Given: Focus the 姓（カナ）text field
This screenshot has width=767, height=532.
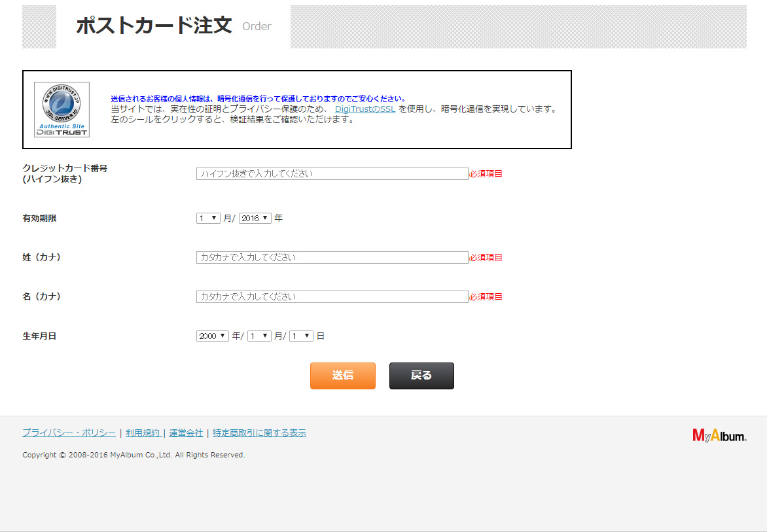Looking at the screenshot, I should click(332, 258).
